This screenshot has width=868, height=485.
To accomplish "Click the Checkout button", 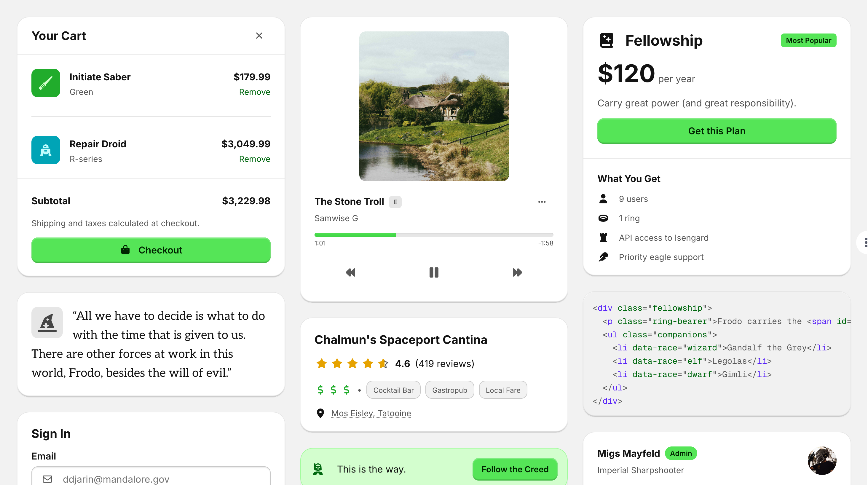I will (151, 250).
